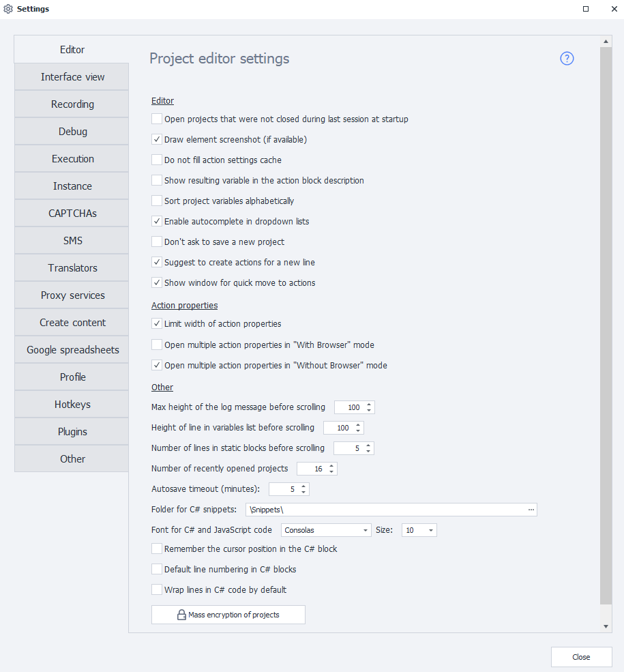Click the help question mark icon
The image size is (624, 672).
[567, 59]
